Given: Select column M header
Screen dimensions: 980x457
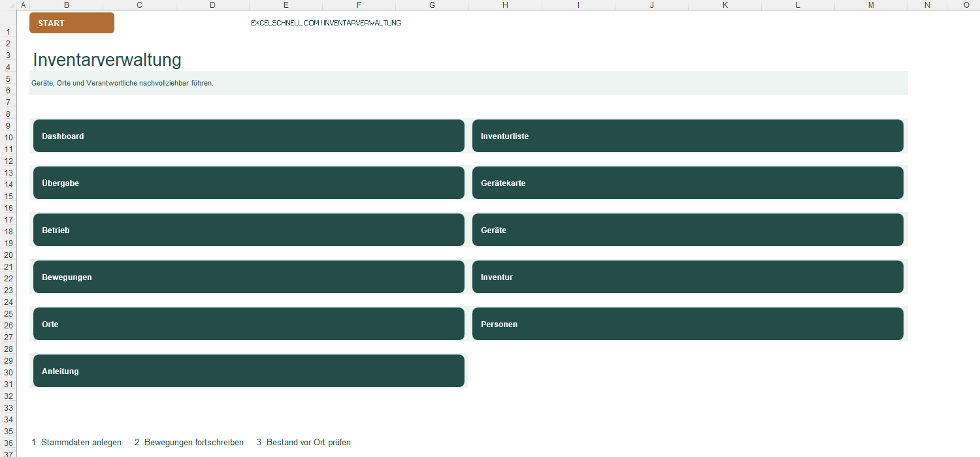Looking at the screenshot, I should pyautogui.click(x=871, y=5).
